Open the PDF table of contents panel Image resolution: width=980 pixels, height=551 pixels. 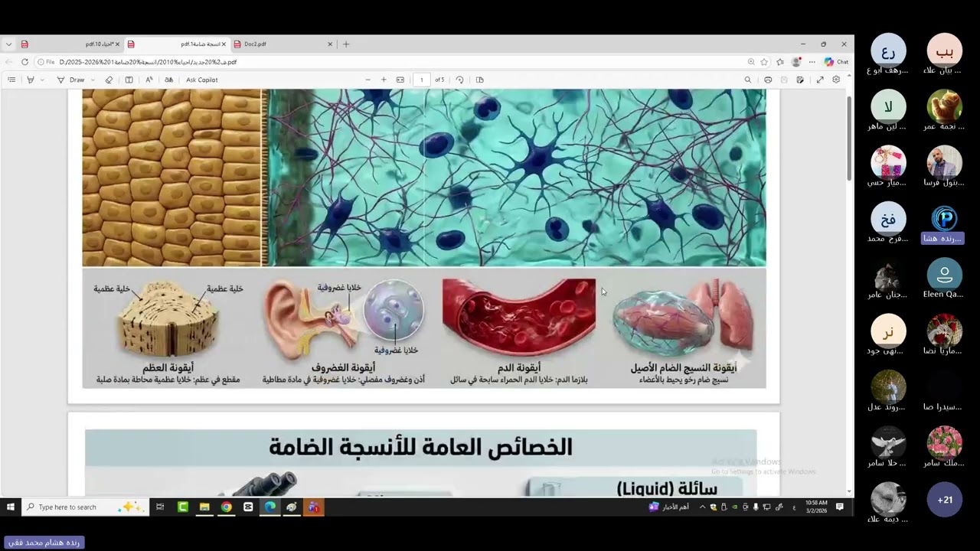[11, 80]
